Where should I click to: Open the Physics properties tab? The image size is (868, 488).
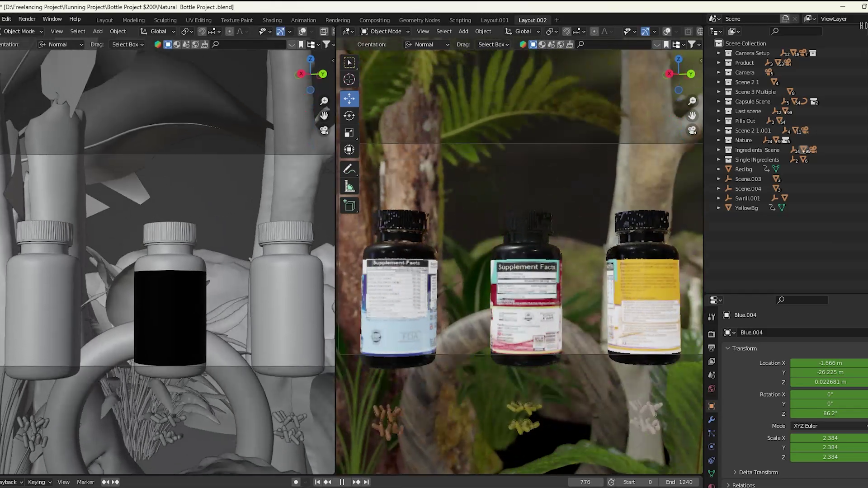tap(711, 446)
